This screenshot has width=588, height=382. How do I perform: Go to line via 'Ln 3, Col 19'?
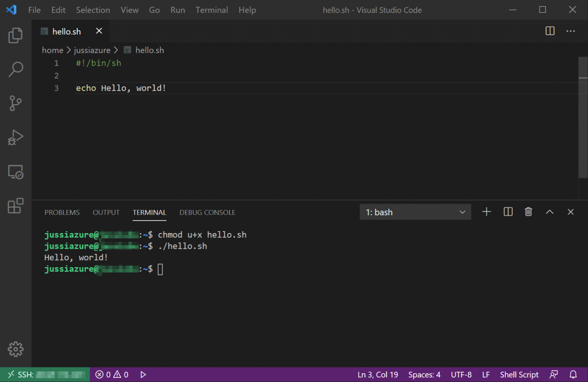pyautogui.click(x=377, y=375)
